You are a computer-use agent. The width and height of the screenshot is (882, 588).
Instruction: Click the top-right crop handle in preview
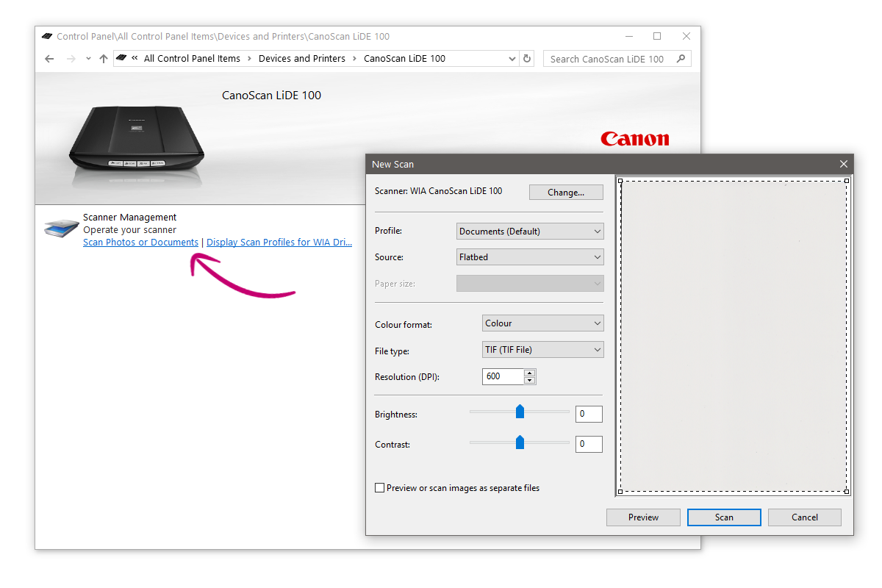[x=847, y=181]
